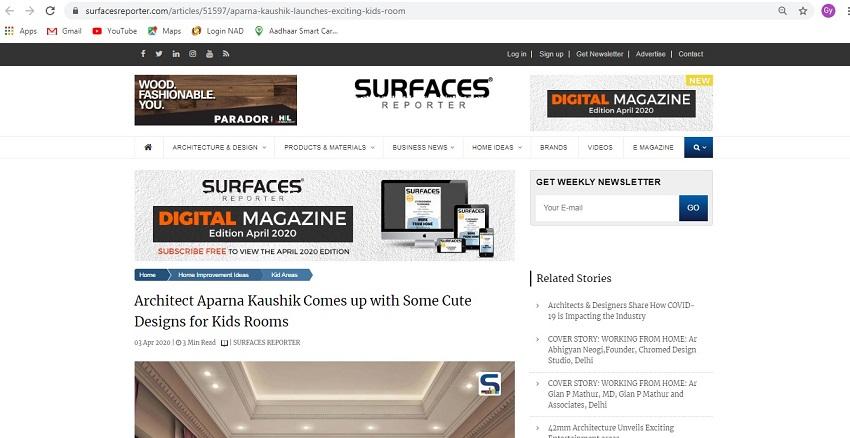Screen dimensions: 850x438
Task: Click the SURFACES REPORTER author text
Action: (267, 343)
